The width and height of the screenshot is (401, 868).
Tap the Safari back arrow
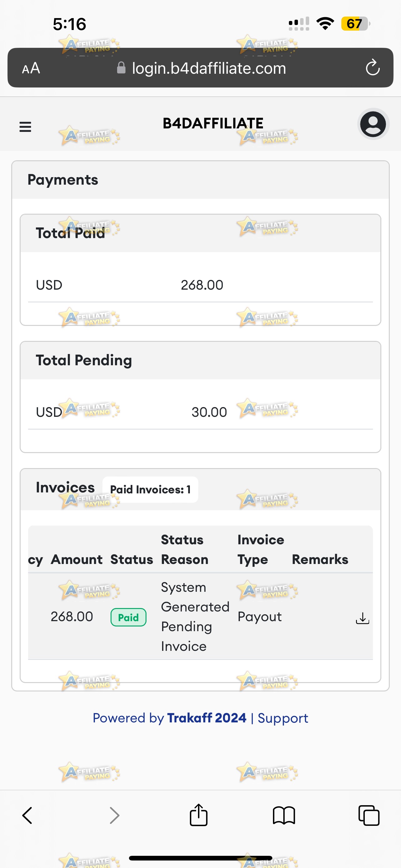27,816
